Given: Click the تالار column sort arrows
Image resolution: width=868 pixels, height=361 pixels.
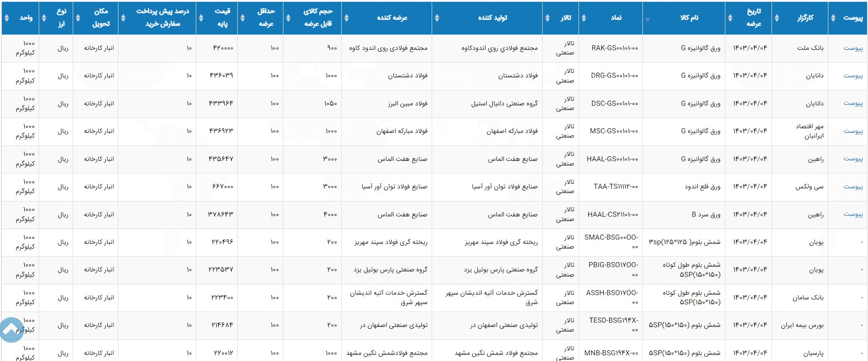Looking at the screenshot, I should pos(547,18).
